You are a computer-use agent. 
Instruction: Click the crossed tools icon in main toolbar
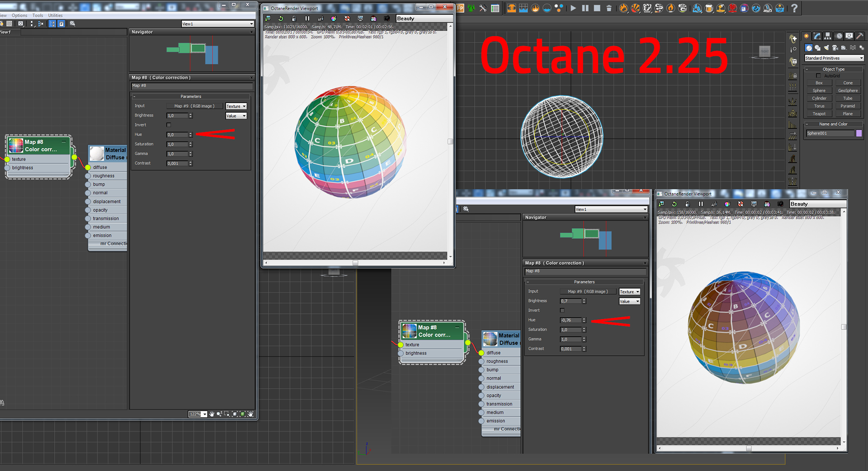(483, 8)
